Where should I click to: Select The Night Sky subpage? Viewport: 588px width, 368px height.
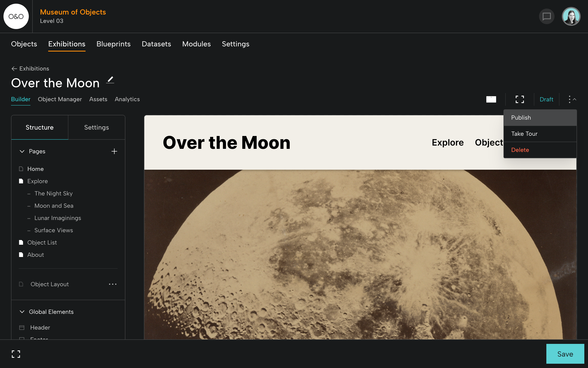pos(53,193)
